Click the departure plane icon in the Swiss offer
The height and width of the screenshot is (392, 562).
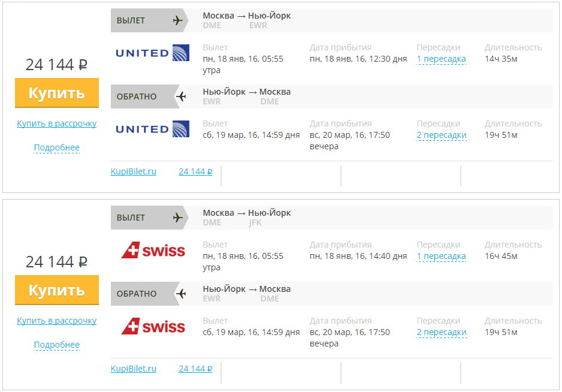pyautogui.click(x=178, y=218)
